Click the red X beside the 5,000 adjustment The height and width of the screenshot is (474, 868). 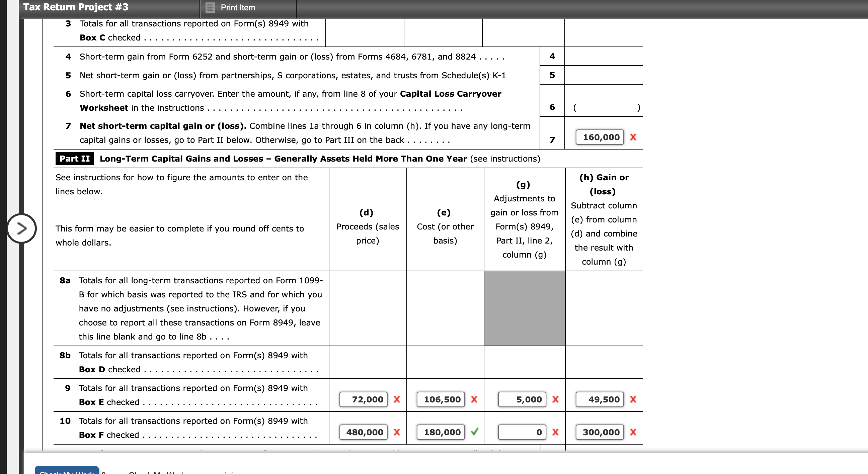tap(555, 399)
